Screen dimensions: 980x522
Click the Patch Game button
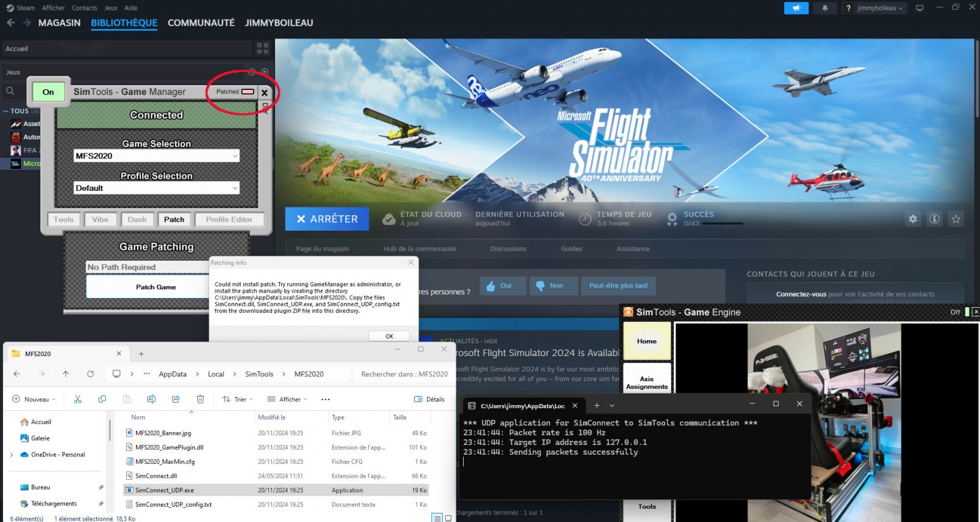pos(156,287)
